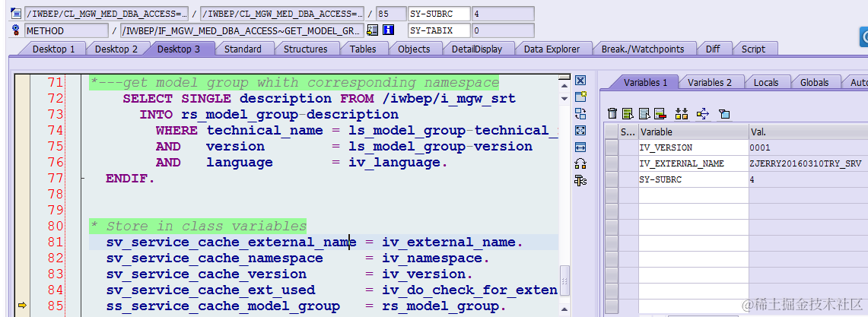Viewport: 868px width, 317px height.
Task: Open the DetailDisplay tab
Action: point(477,49)
